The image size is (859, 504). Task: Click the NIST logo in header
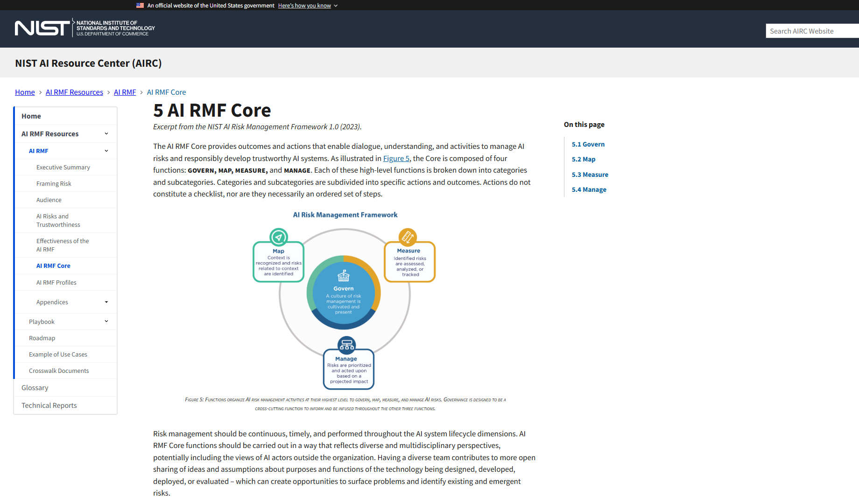click(x=85, y=28)
